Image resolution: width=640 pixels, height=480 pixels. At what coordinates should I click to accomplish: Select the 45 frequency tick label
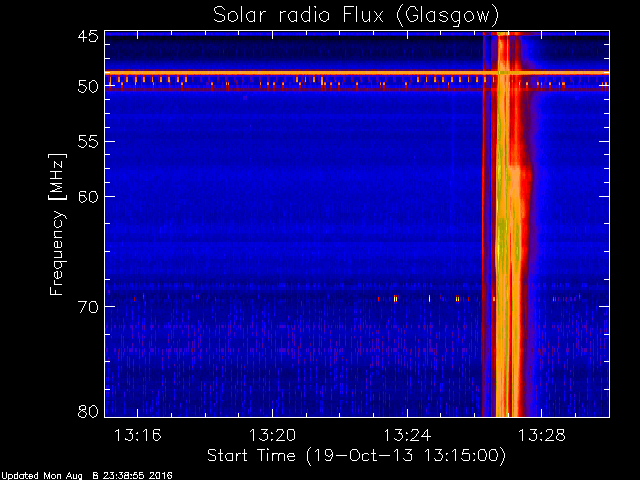tap(88, 36)
